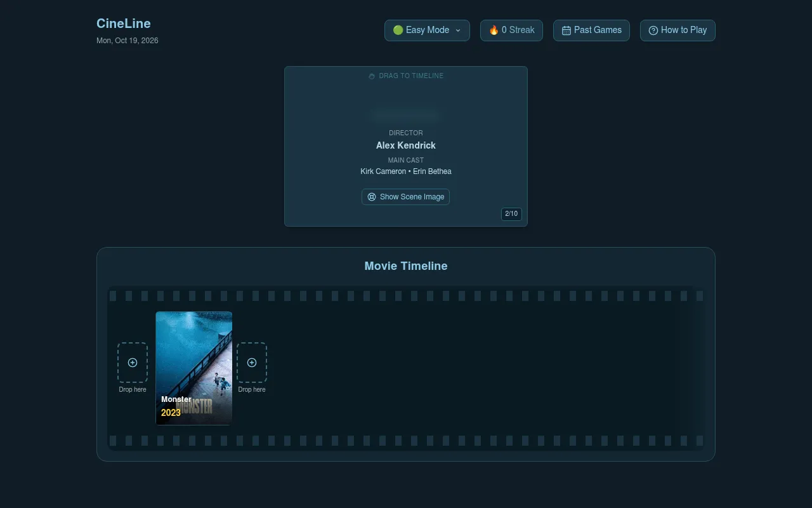Click the green circle difficulty icon
This screenshot has width=812, height=508.
pos(398,30)
